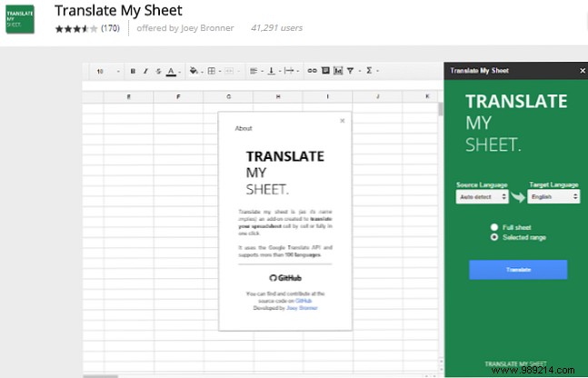
Task: Click the Translate My Sheet app logo
Action: click(20, 19)
